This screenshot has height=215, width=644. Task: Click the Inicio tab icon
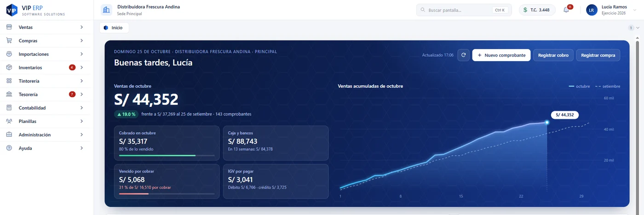click(106, 28)
